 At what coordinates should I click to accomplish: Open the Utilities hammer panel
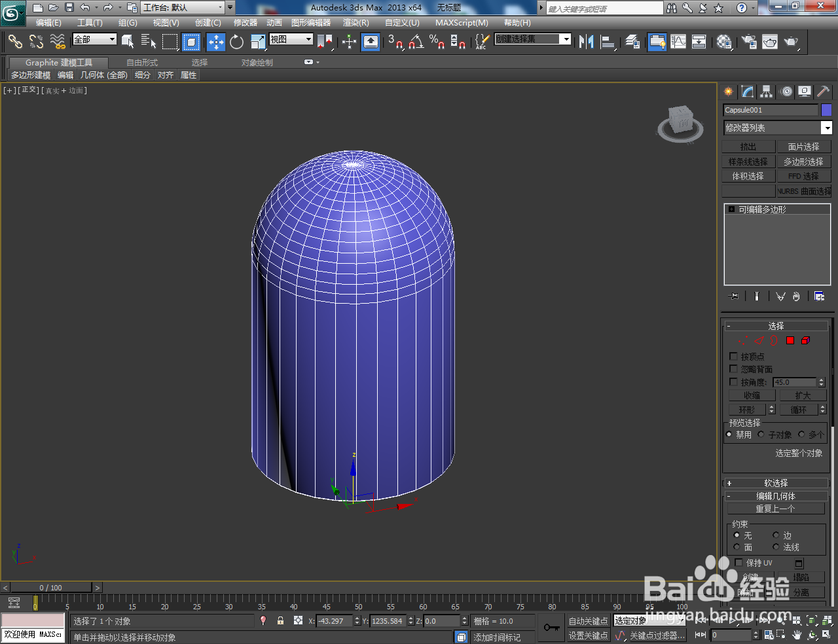(823, 92)
